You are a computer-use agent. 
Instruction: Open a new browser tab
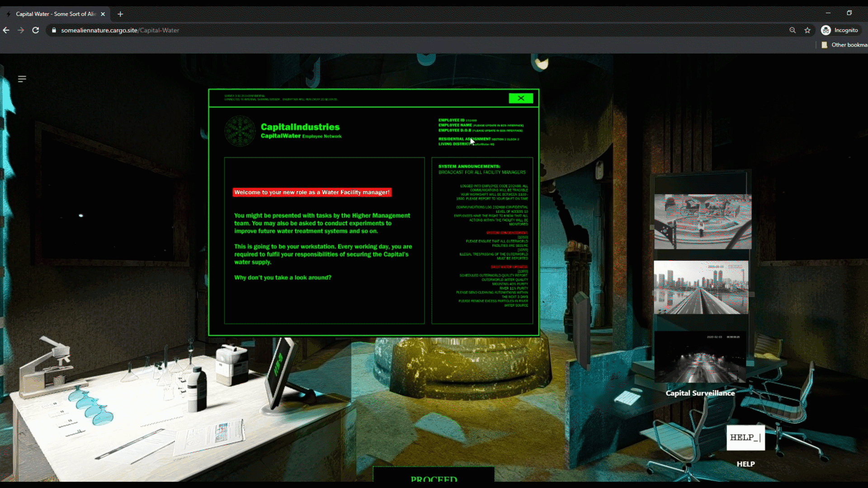point(120,14)
